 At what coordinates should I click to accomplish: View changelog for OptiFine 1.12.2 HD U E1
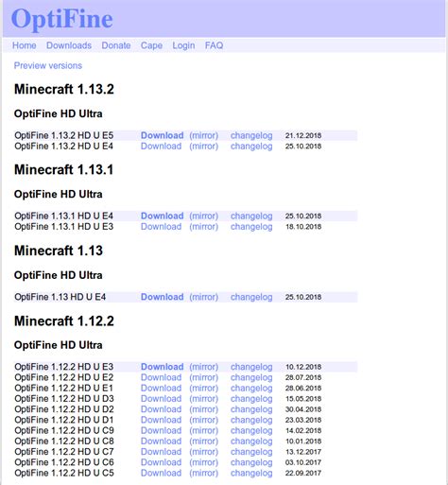coord(251,389)
